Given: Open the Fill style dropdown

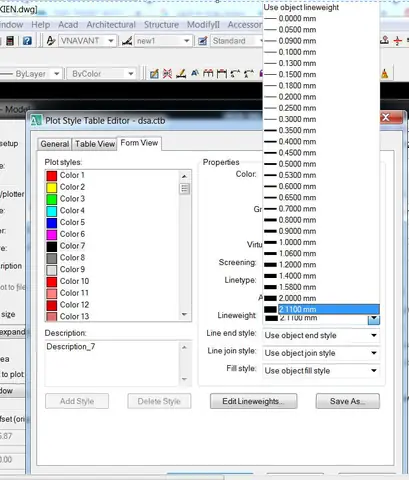Looking at the screenshot, I should click(321, 371).
